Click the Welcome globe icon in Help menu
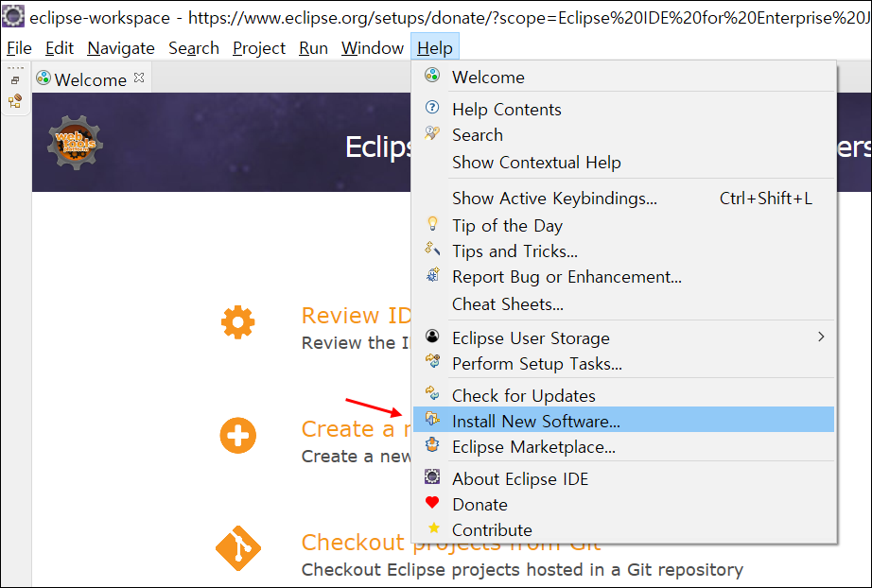The height and width of the screenshot is (588, 872). 432,75
